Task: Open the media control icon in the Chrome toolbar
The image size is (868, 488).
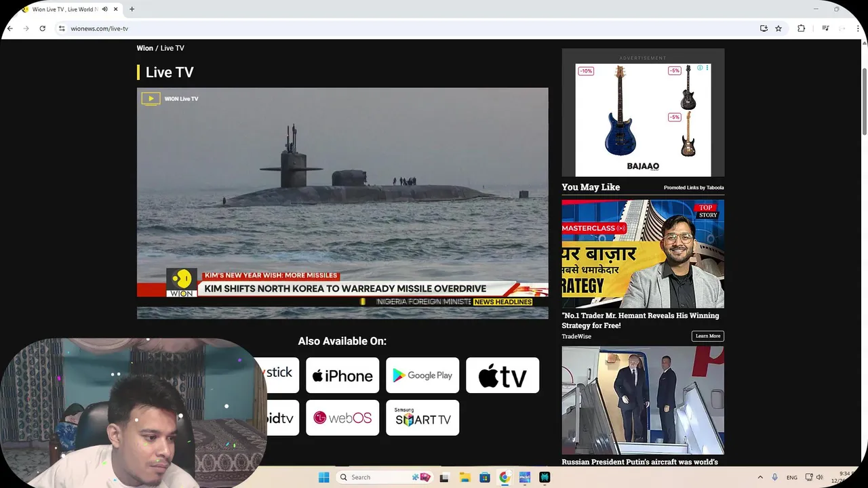Action: click(x=825, y=28)
